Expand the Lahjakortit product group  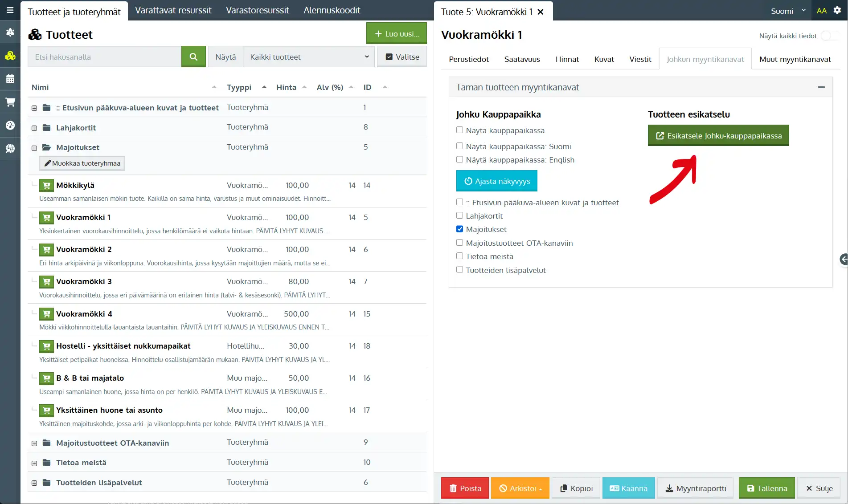[34, 128]
